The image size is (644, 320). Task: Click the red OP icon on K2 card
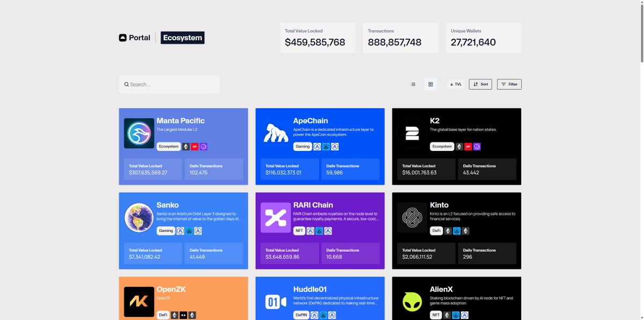(x=469, y=147)
